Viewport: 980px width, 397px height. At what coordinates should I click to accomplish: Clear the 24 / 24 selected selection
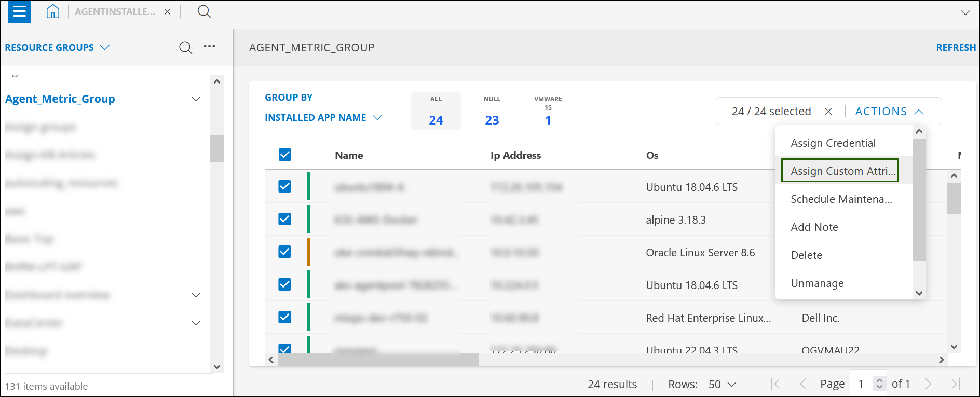(828, 112)
